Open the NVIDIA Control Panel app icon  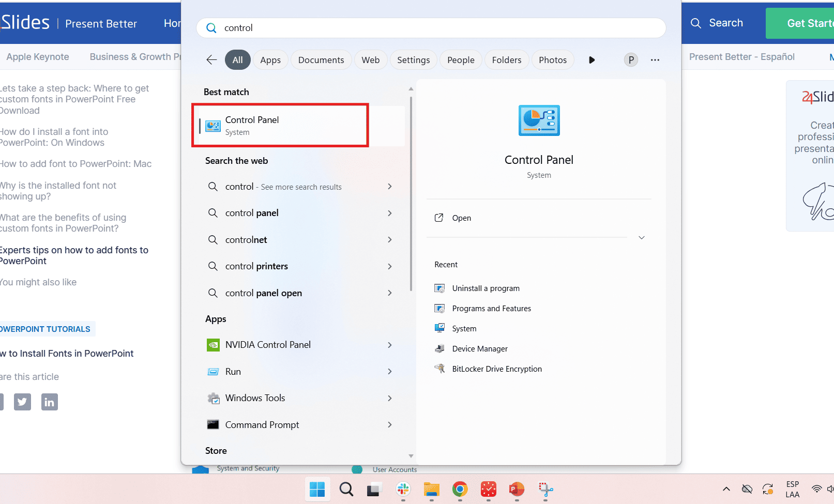pyautogui.click(x=213, y=345)
